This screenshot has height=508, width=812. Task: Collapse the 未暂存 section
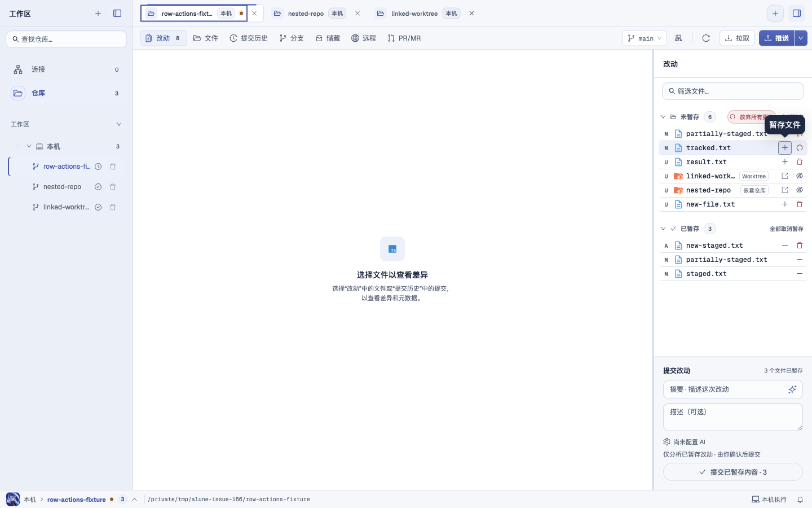pyautogui.click(x=663, y=117)
